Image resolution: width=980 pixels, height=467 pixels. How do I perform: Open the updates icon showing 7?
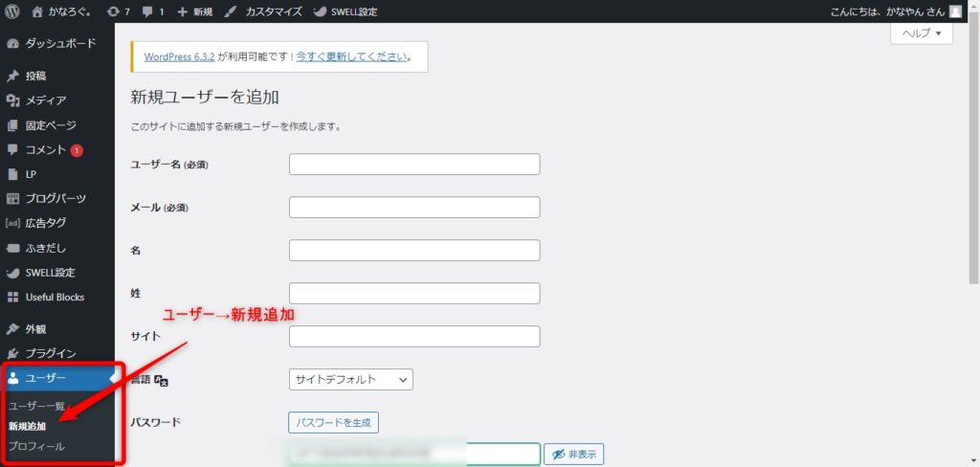(x=119, y=11)
